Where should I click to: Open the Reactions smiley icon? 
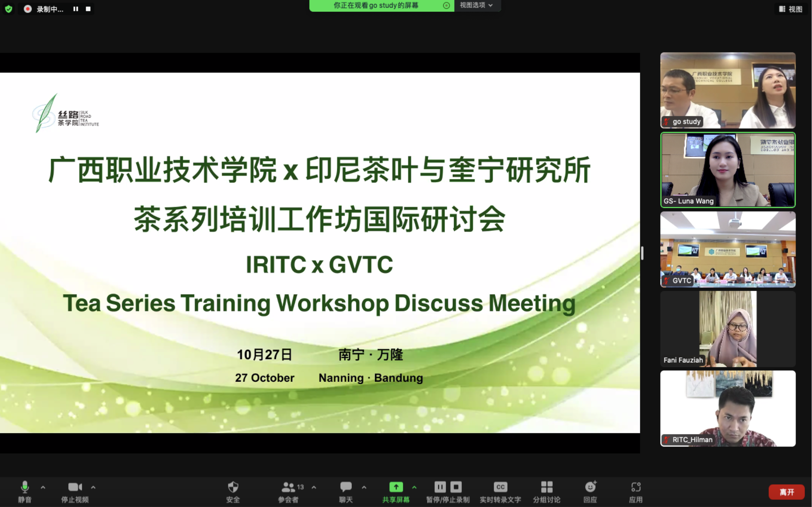(x=590, y=487)
